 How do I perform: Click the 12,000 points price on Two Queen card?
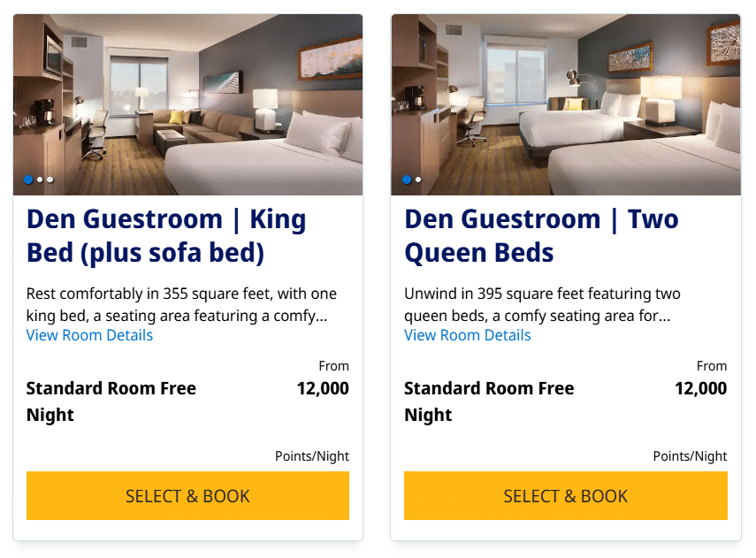(x=701, y=388)
